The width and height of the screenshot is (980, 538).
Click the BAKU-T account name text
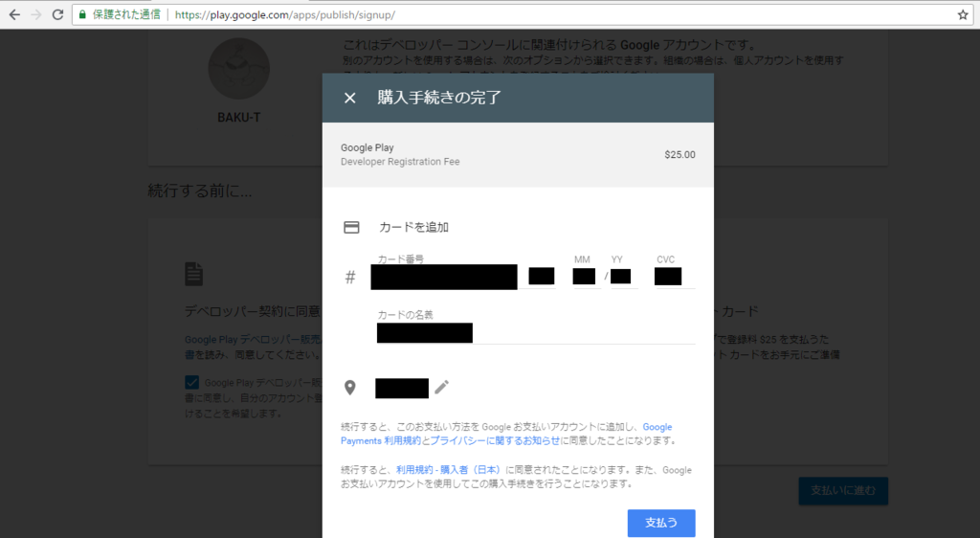[238, 118]
